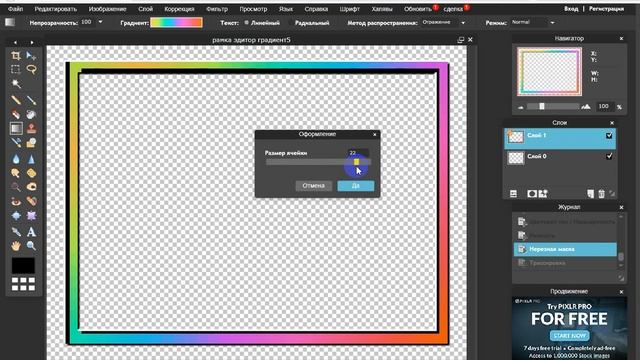Image resolution: width=640 pixels, height=360 pixels.
Task: Open the gradient preset swatch picker
Action: 176,22
